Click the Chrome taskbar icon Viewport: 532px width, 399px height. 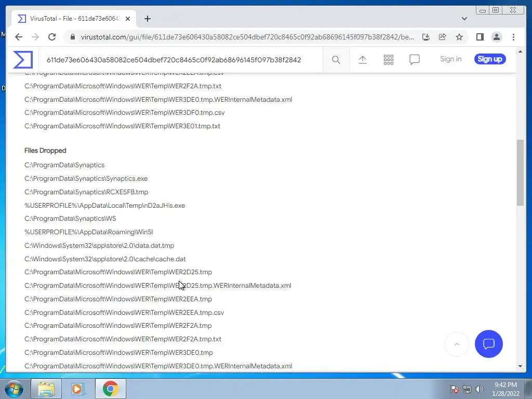point(110,389)
